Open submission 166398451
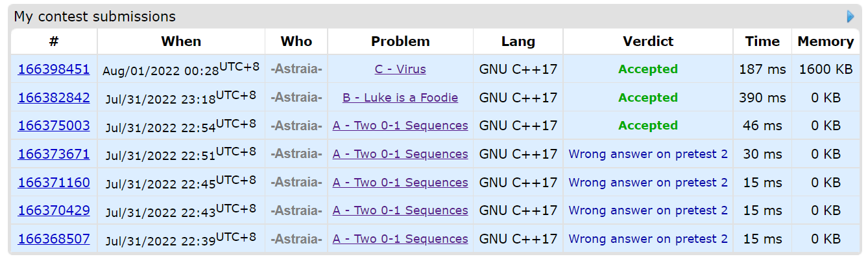Image resolution: width=868 pixels, height=261 pixels. [x=54, y=69]
